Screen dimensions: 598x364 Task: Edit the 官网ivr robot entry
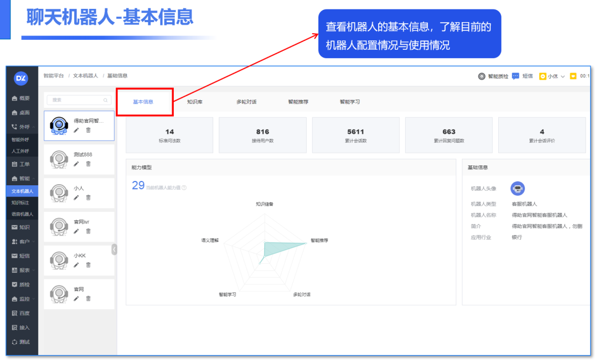76,231
